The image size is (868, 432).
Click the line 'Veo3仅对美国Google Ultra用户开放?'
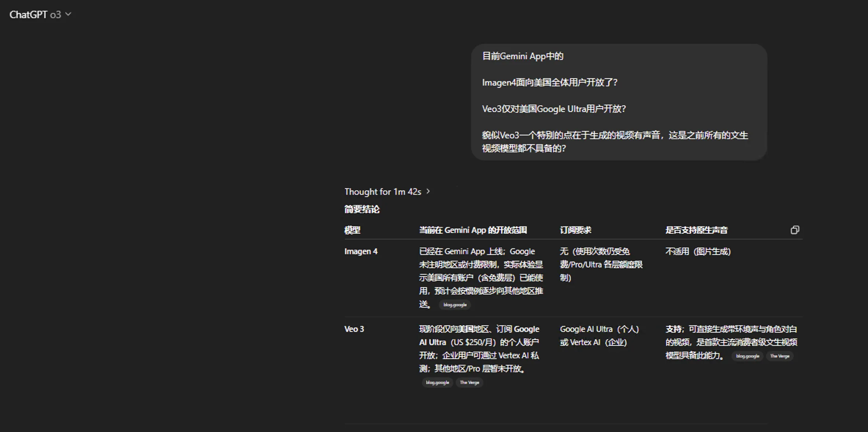554,109
